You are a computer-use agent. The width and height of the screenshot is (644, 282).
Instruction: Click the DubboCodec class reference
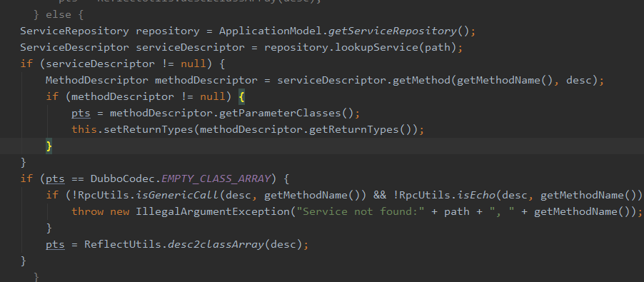click(x=122, y=178)
